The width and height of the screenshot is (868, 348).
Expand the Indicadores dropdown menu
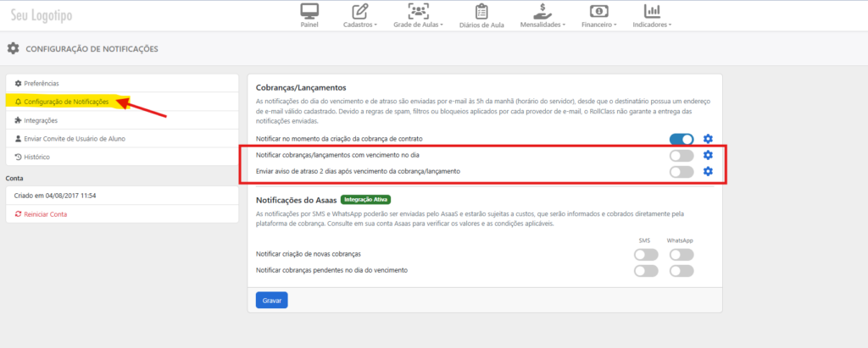[652, 25]
